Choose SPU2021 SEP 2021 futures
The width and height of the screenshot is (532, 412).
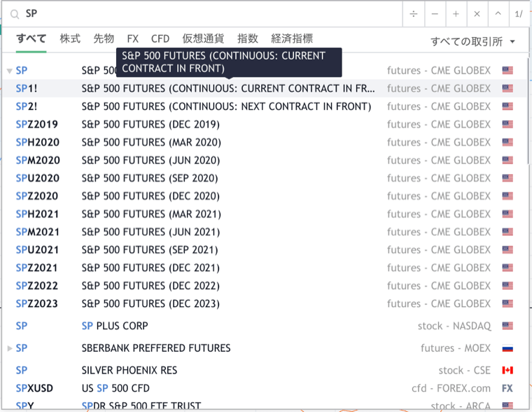pyautogui.click(x=265, y=250)
